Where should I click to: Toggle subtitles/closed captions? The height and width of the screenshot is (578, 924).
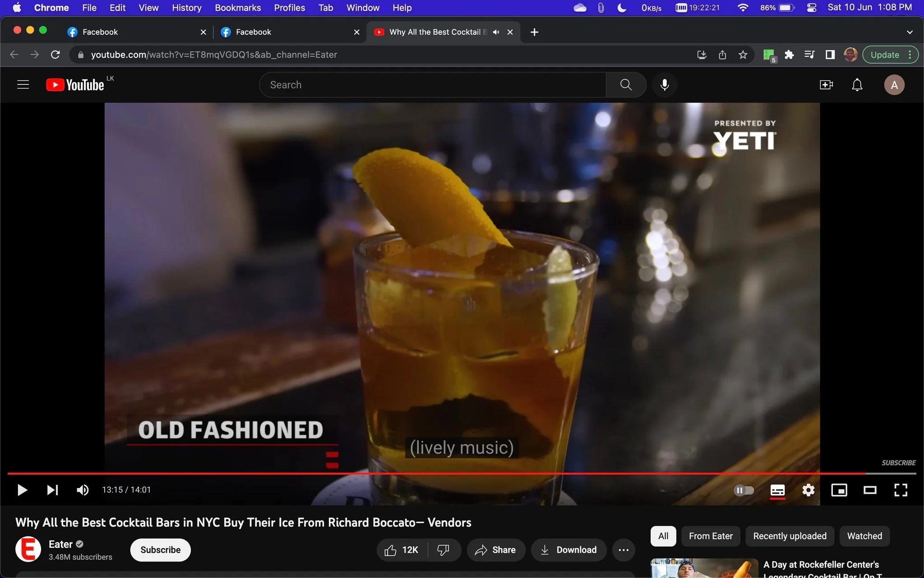coord(777,490)
